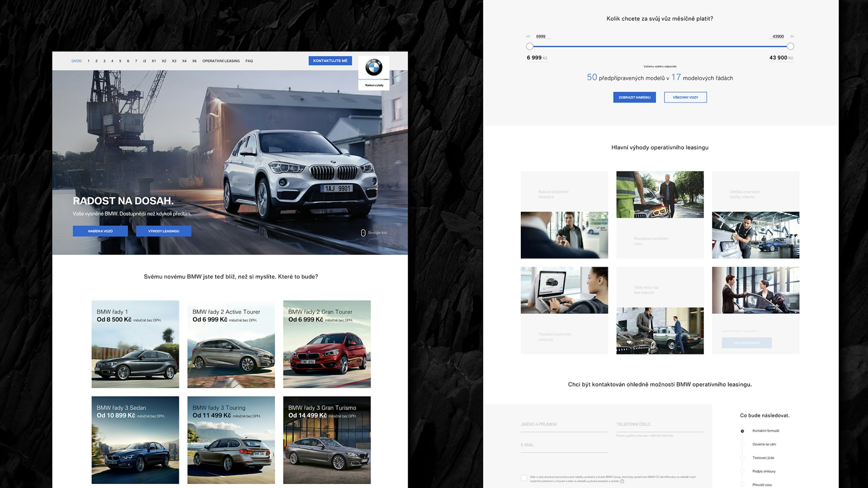Click the Skrolujte dolů text
Screen dimensions: 868x488
pyautogui.click(x=378, y=233)
